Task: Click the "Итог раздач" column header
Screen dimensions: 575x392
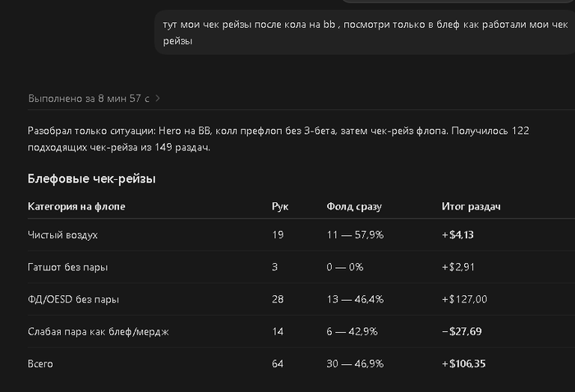Action: pyautogui.click(x=471, y=206)
